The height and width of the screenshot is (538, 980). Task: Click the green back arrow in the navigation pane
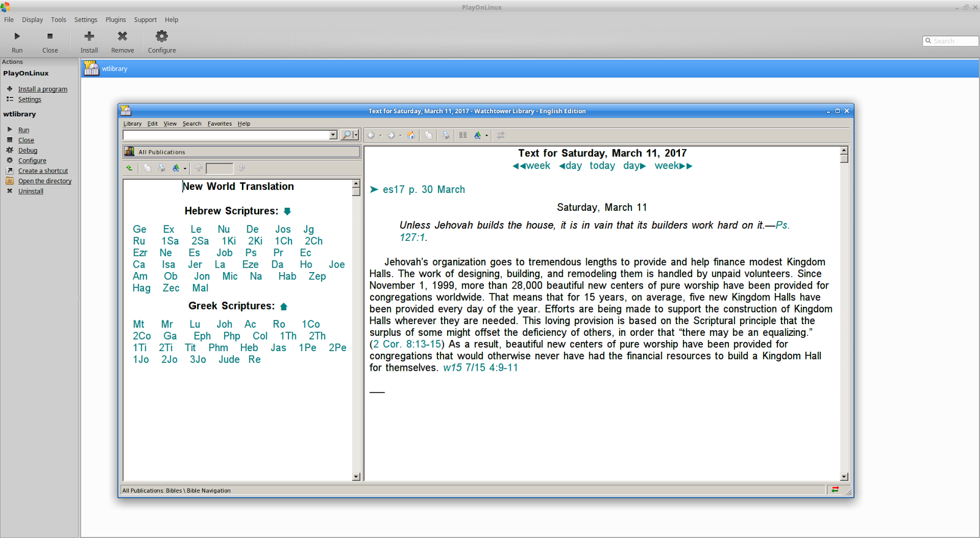129,168
